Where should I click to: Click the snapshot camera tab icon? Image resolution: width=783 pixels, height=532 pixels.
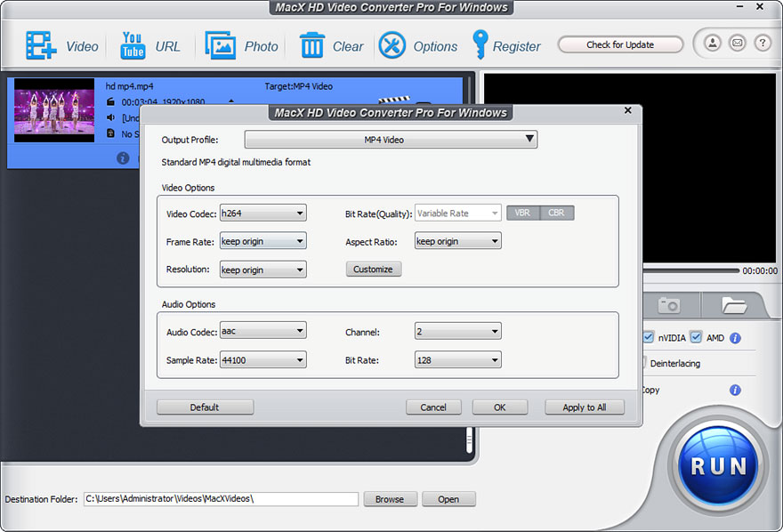tap(669, 304)
